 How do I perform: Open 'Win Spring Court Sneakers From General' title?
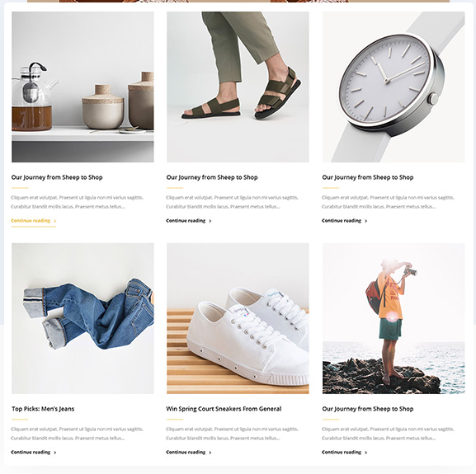point(224,409)
